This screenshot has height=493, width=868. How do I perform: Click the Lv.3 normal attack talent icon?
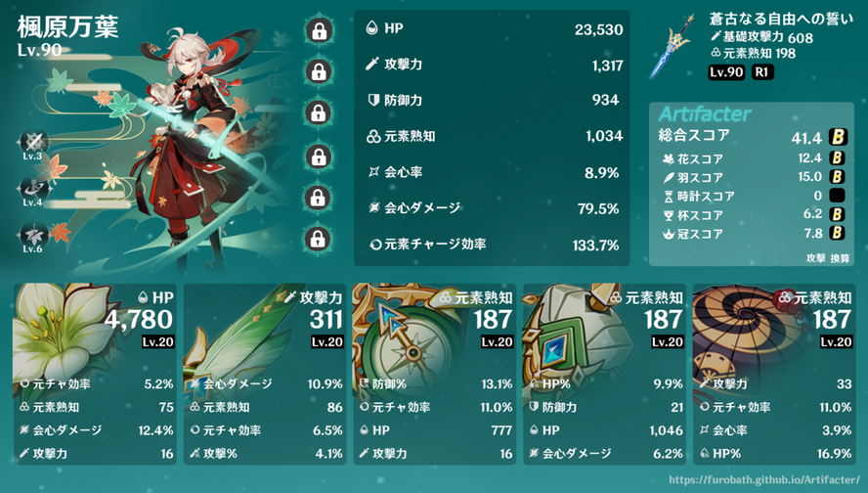coord(32,143)
